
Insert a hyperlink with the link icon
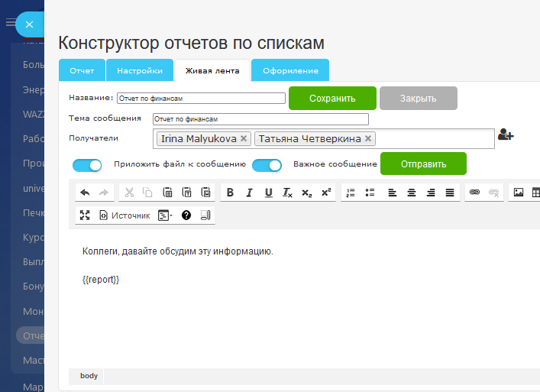(x=474, y=193)
